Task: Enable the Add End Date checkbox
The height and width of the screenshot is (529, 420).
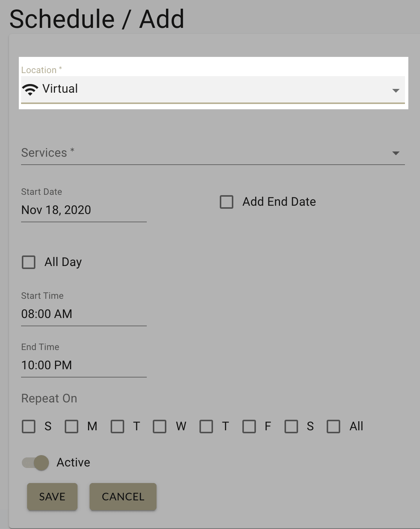Action: click(227, 202)
